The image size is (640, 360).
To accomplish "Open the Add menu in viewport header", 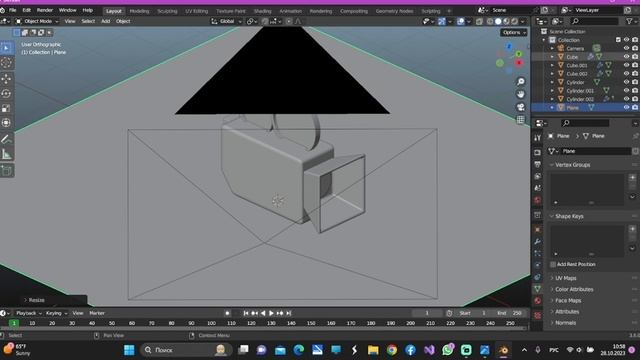I will click(x=106, y=21).
